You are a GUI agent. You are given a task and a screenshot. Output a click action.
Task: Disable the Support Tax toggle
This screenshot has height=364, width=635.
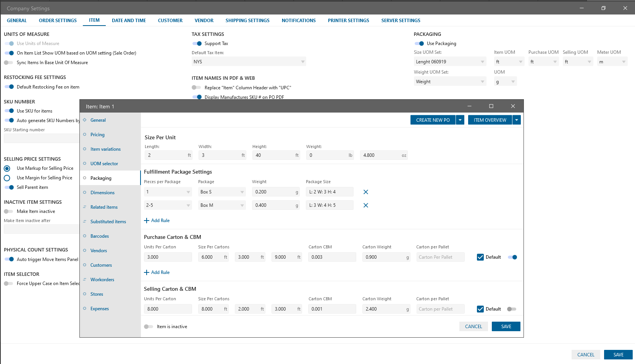coord(197,43)
